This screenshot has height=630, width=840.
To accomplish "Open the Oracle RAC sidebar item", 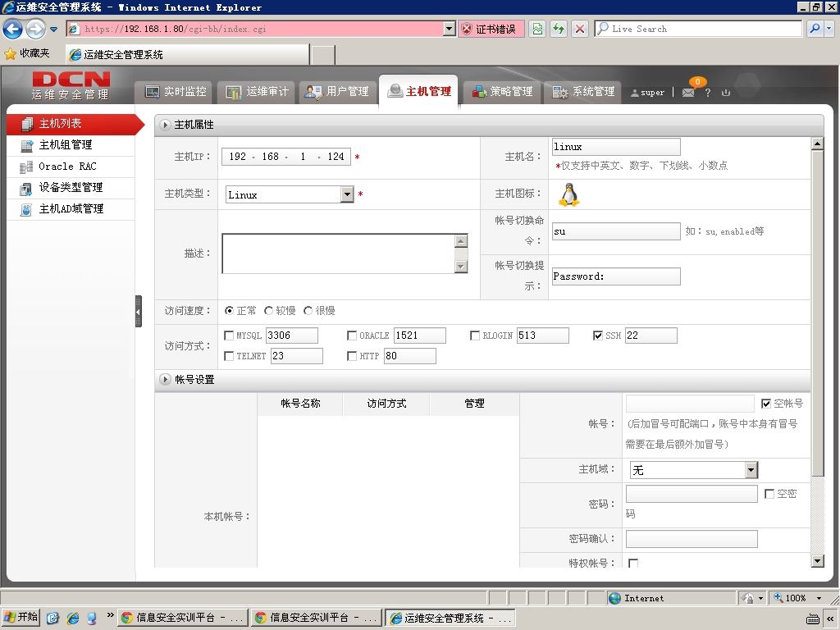I will coord(71,167).
